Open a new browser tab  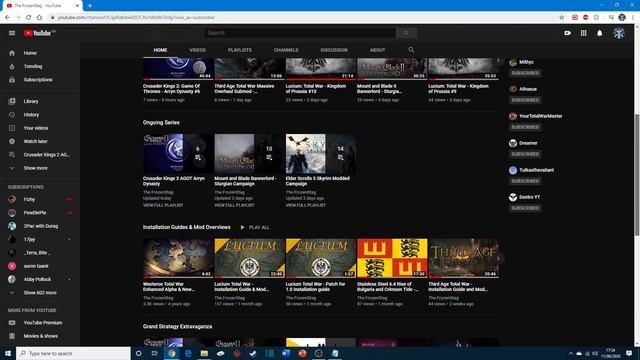point(90,6)
